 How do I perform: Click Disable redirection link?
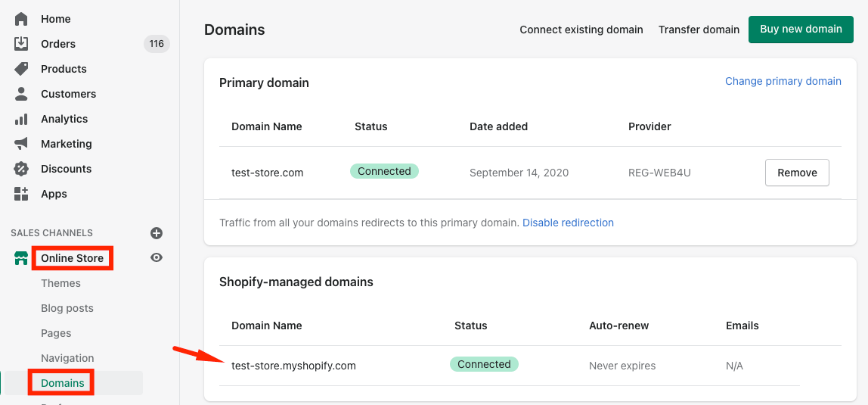pyautogui.click(x=568, y=223)
